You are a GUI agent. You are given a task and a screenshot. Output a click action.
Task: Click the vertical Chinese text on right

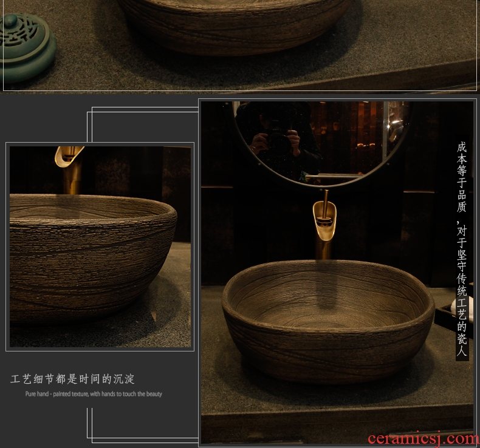(x=462, y=250)
